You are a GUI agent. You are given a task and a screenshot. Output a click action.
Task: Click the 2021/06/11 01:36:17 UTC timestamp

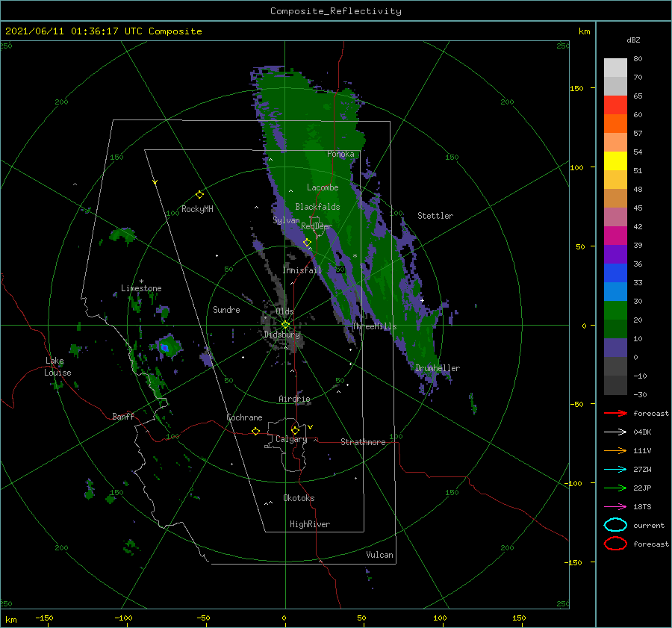pyautogui.click(x=74, y=31)
